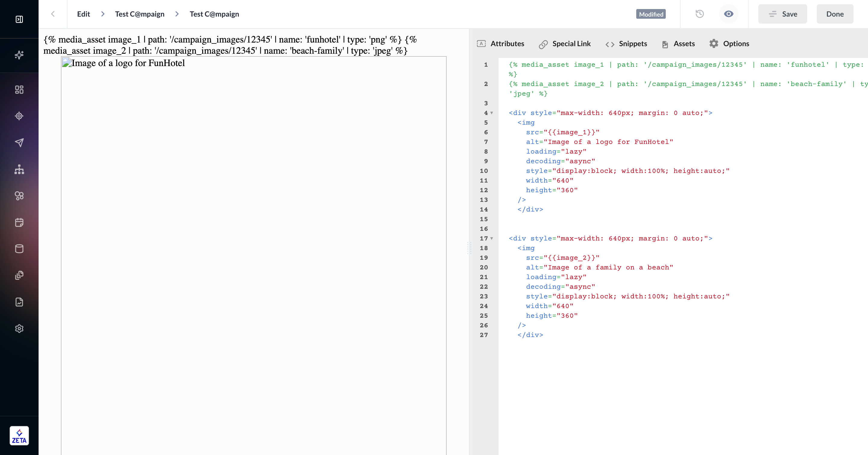The width and height of the screenshot is (868, 455).
Task: Open the paper plane campaigns icon
Action: pyautogui.click(x=19, y=142)
